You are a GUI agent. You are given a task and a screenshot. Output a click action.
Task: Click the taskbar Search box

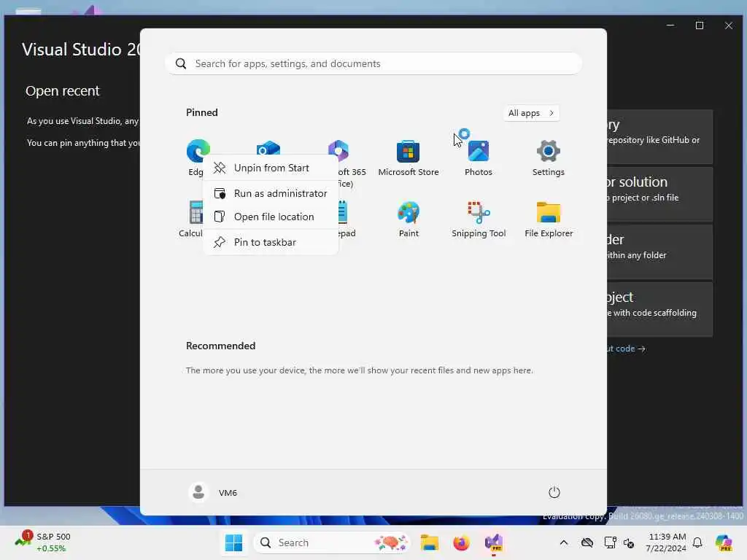point(332,542)
